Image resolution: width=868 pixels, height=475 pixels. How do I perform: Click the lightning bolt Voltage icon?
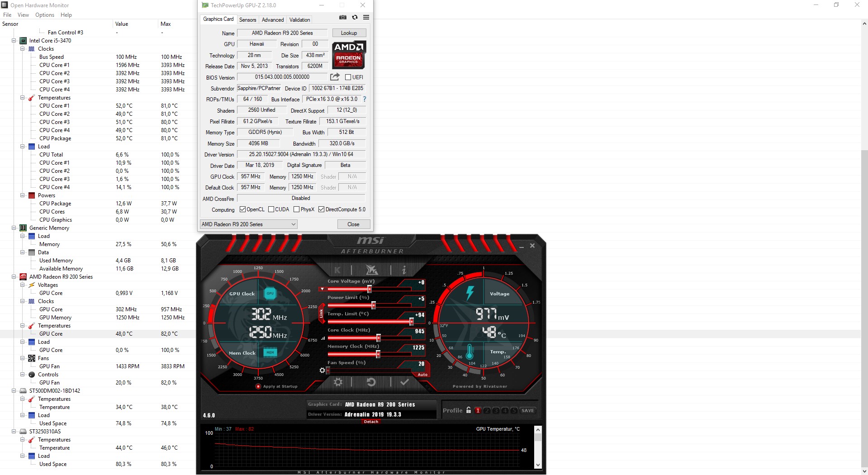point(470,293)
